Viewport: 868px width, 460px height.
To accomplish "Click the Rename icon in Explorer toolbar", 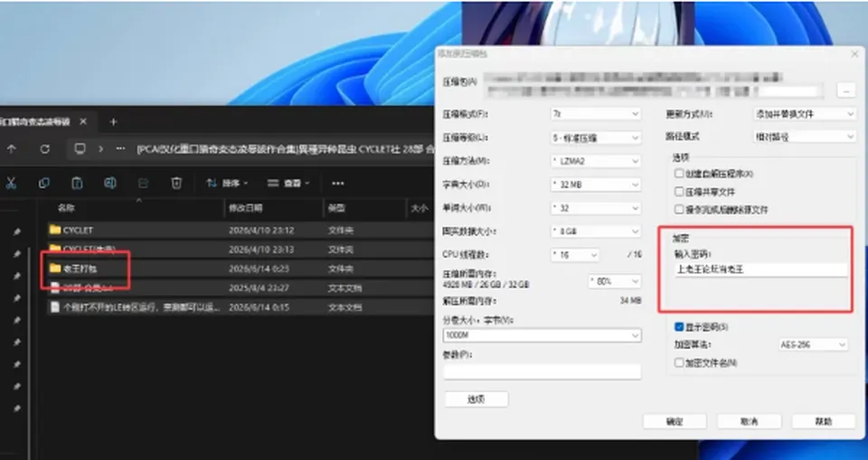I will click(110, 183).
